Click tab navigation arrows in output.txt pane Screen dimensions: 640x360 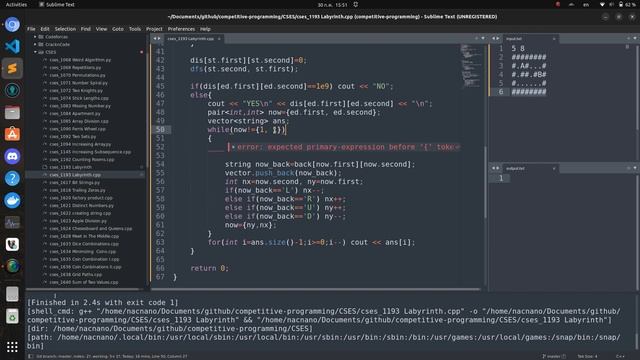pos(496,168)
